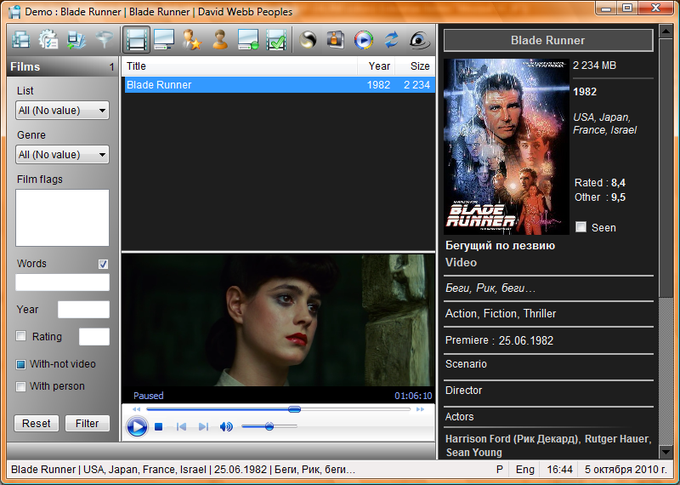Click the person with star toolbar icon
The image size is (680, 485).
[192, 40]
